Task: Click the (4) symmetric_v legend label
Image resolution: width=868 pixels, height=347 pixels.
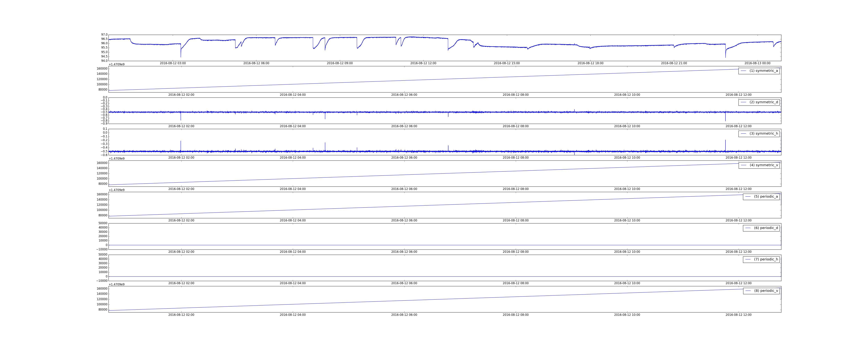Action: pos(764,165)
